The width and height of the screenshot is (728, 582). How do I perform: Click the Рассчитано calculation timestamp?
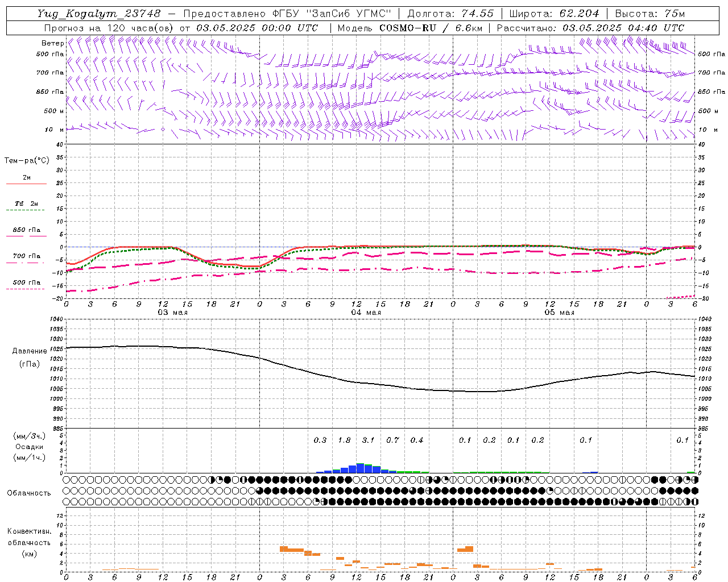coord(590,28)
